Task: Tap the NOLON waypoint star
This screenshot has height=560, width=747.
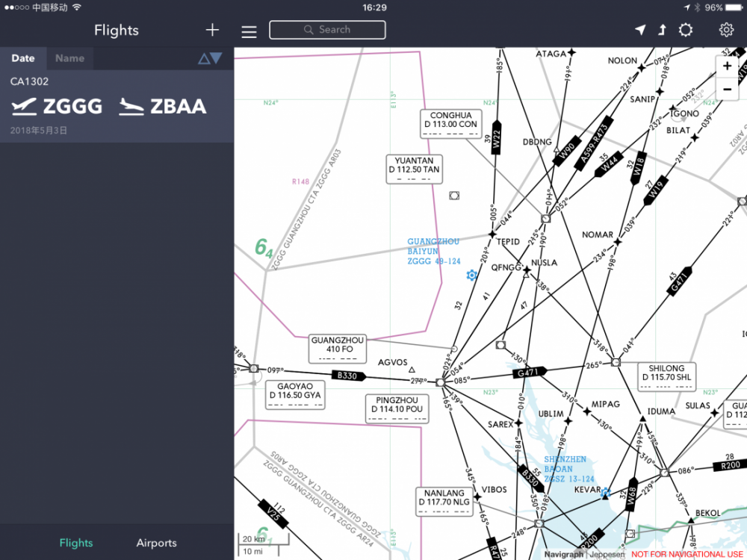Action: pyautogui.click(x=642, y=68)
